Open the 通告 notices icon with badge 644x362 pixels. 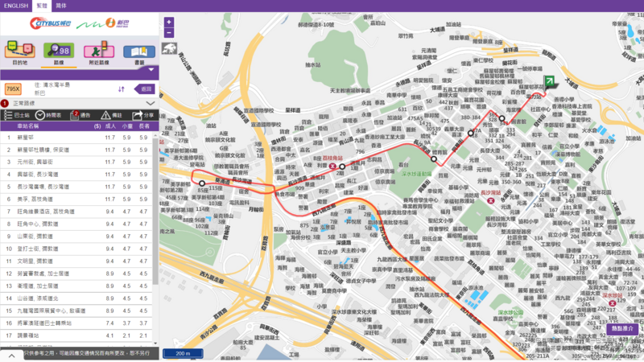75,116
